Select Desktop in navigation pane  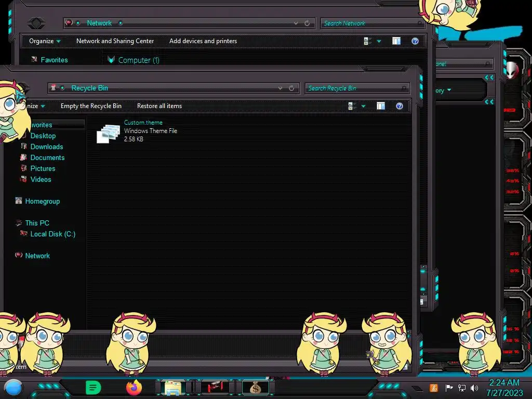43,136
